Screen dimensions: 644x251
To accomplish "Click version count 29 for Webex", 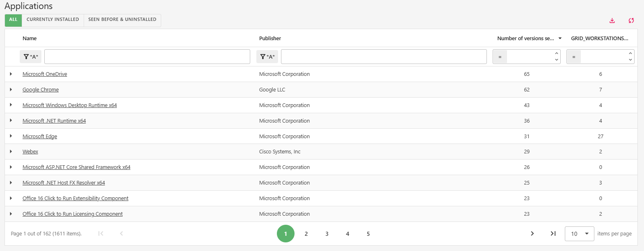I will tap(527, 152).
